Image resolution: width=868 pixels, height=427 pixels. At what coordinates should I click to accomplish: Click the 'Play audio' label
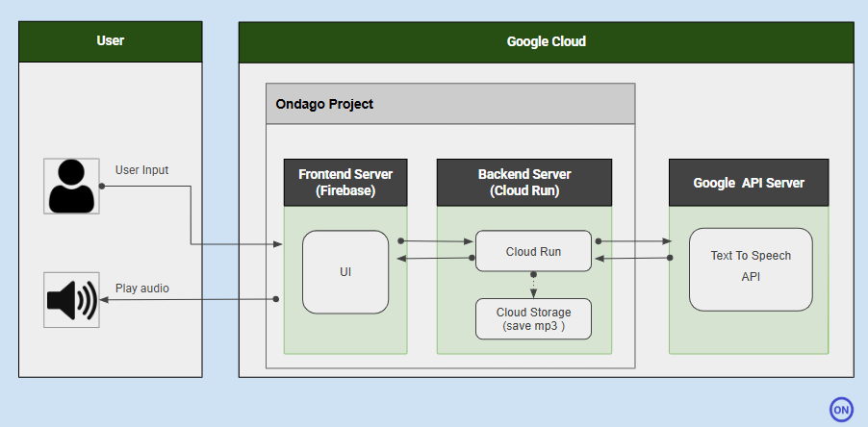[x=142, y=289]
